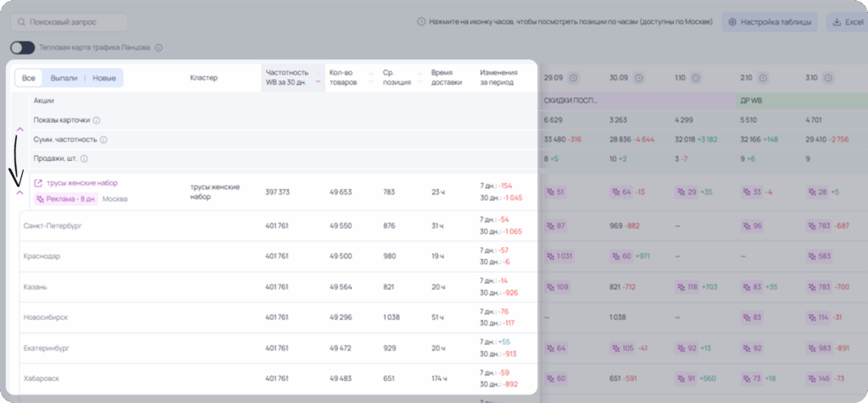Click delivery time 174 ч in Хабаровск row
The width and height of the screenshot is (868, 403).
click(439, 378)
